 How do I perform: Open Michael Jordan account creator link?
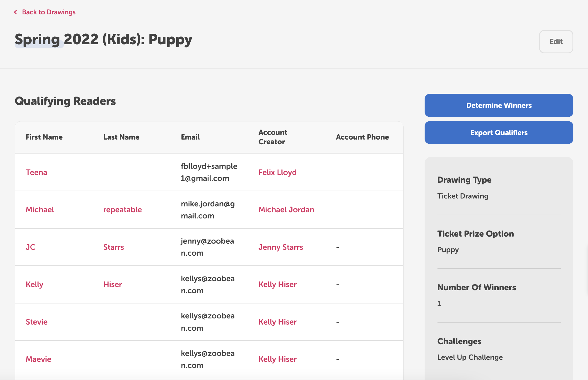286,209
